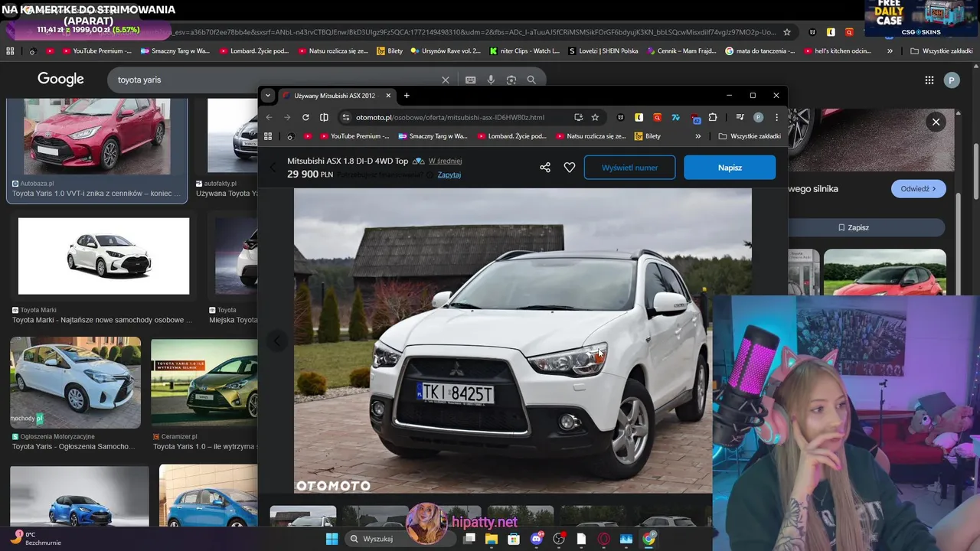Open niter Clips bookmark in background window
This screenshot has width=980, height=551.
pyautogui.click(x=524, y=51)
